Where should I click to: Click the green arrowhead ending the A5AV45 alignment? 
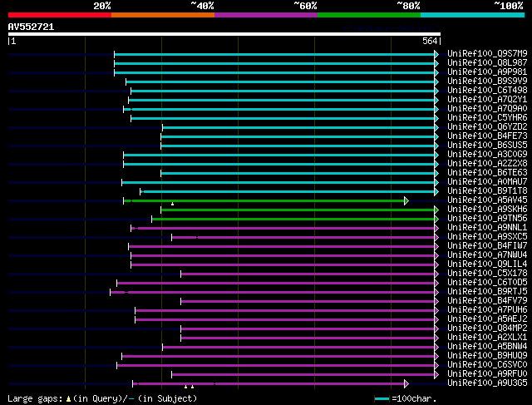pos(406,201)
